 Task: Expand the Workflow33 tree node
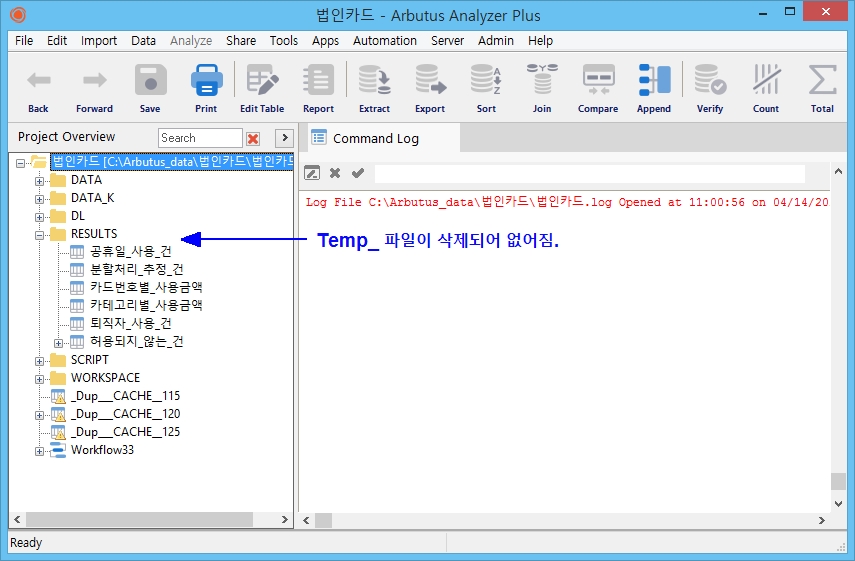(x=40, y=451)
